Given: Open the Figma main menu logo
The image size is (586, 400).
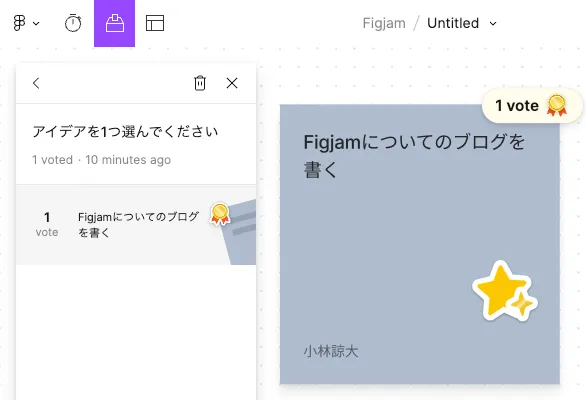Looking at the screenshot, I should click(19, 23).
